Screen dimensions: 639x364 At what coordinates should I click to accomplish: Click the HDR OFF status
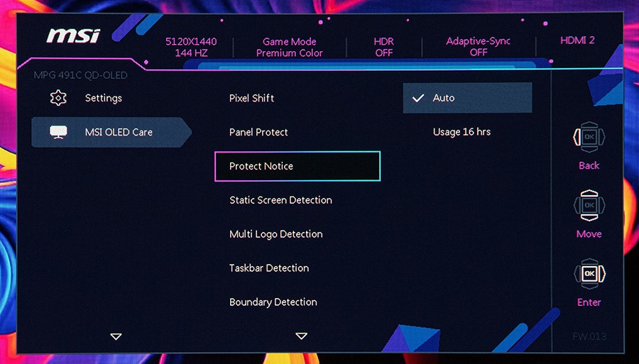tap(384, 48)
